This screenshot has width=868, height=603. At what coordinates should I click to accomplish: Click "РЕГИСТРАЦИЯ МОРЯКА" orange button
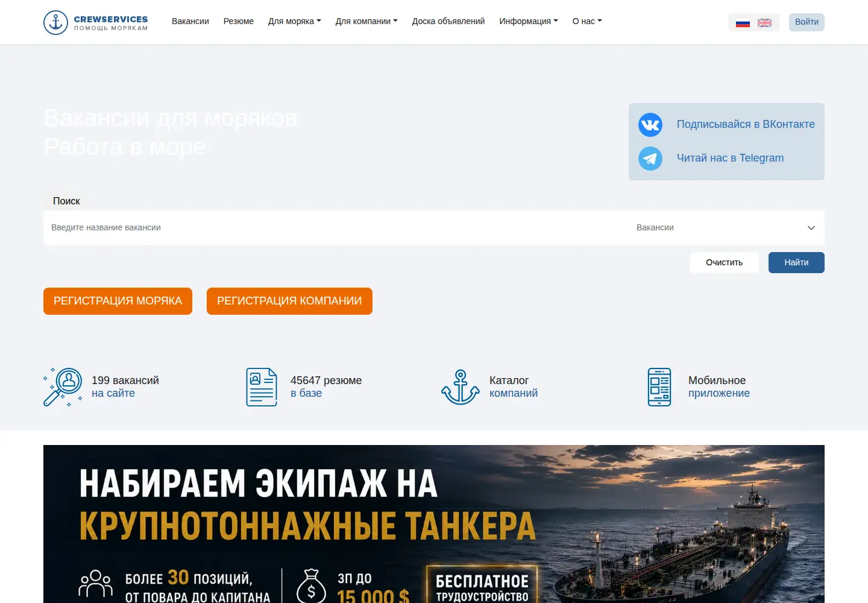point(118,301)
